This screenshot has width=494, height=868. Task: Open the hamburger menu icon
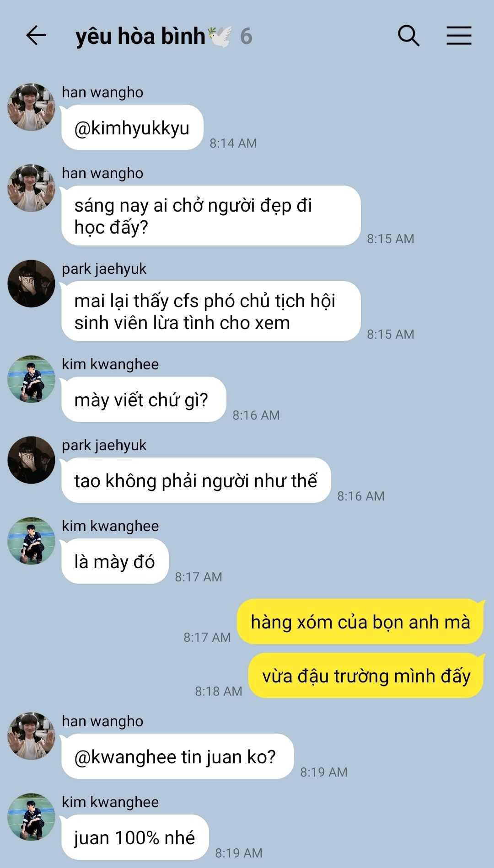tap(459, 36)
